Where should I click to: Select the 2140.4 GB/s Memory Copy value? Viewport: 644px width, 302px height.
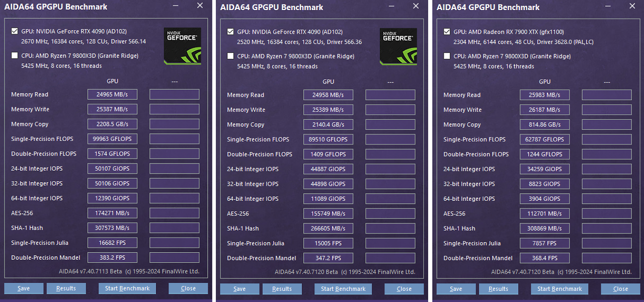(328, 124)
